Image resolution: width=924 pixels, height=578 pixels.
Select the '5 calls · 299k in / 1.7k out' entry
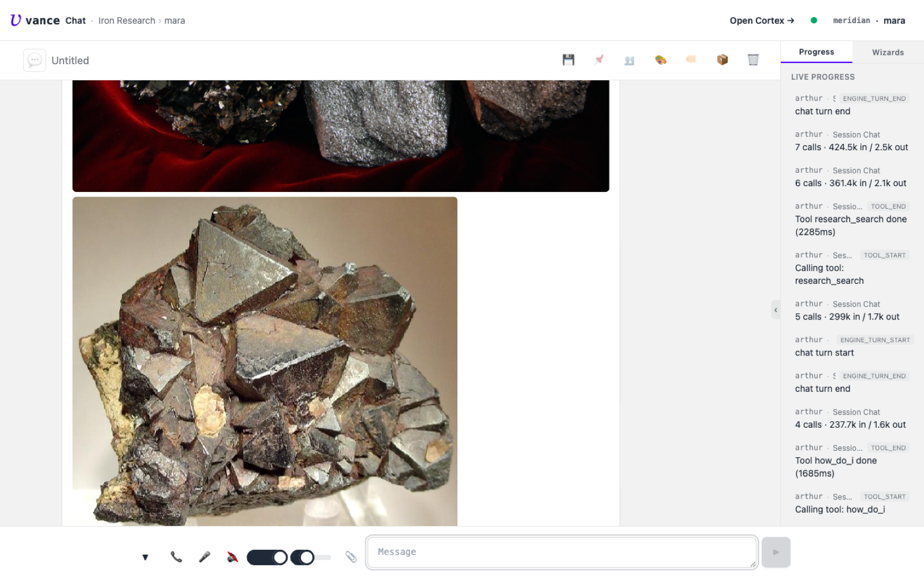pos(852,310)
